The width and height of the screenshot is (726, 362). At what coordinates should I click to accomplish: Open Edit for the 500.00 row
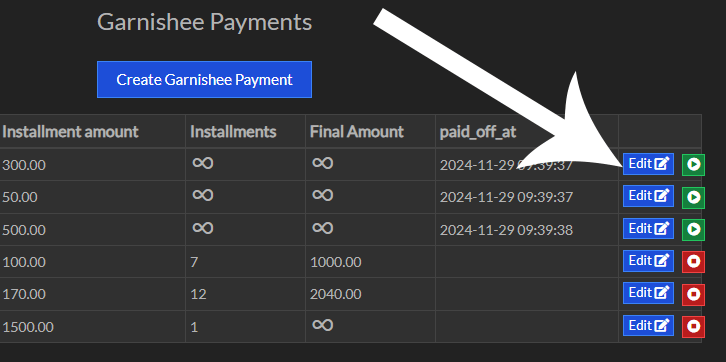[648, 229]
